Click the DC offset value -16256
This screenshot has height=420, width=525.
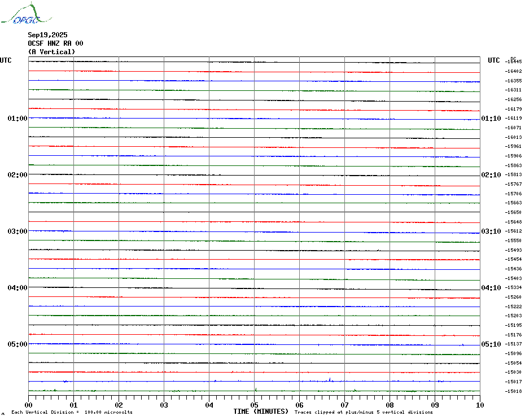[x=513, y=99]
